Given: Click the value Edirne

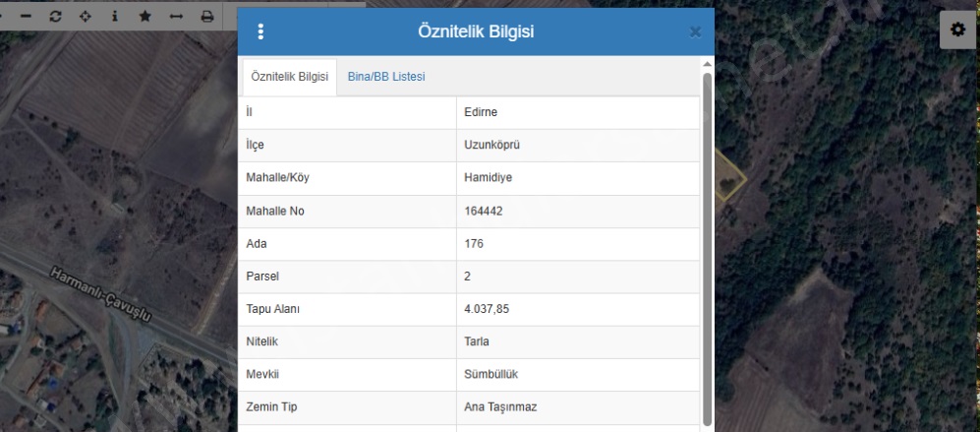Looking at the screenshot, I should [x=481, y=113].
